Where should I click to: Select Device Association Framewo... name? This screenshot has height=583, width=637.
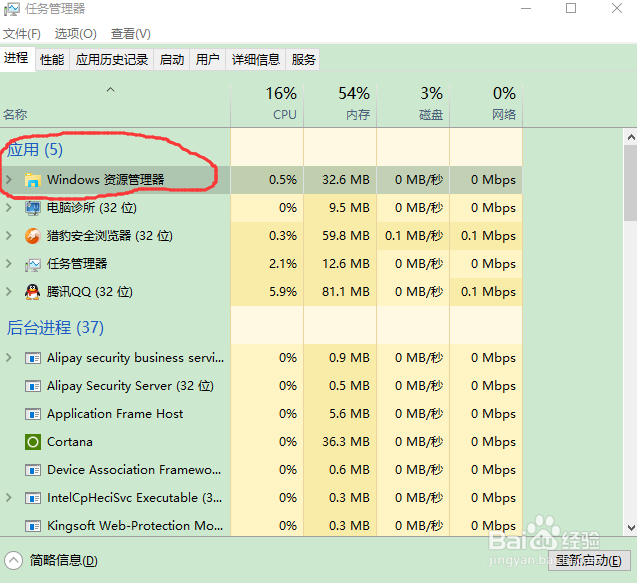tap(134, 470)
